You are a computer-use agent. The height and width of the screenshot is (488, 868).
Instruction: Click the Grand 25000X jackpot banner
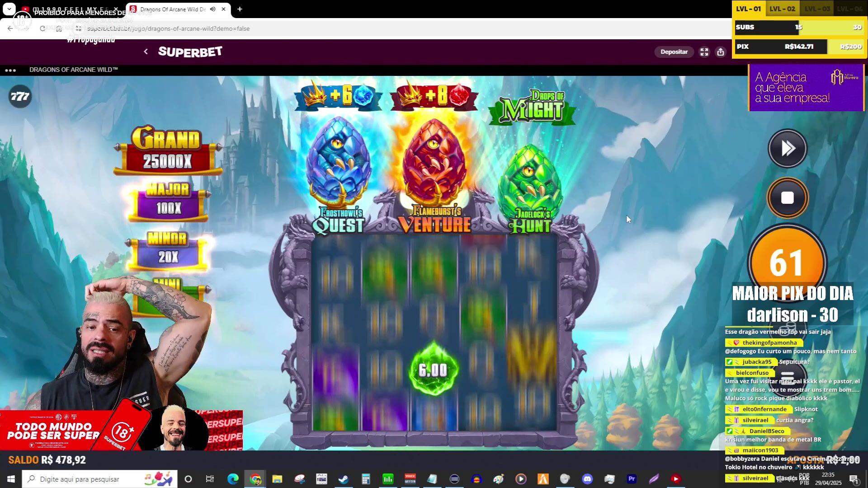(x=167, y=150)
